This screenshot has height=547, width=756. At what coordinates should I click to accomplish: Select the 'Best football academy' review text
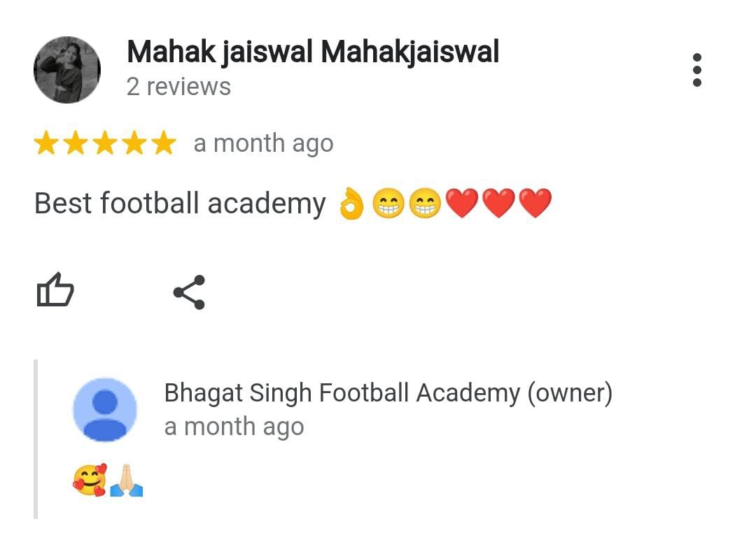click(x=180, y=204)
